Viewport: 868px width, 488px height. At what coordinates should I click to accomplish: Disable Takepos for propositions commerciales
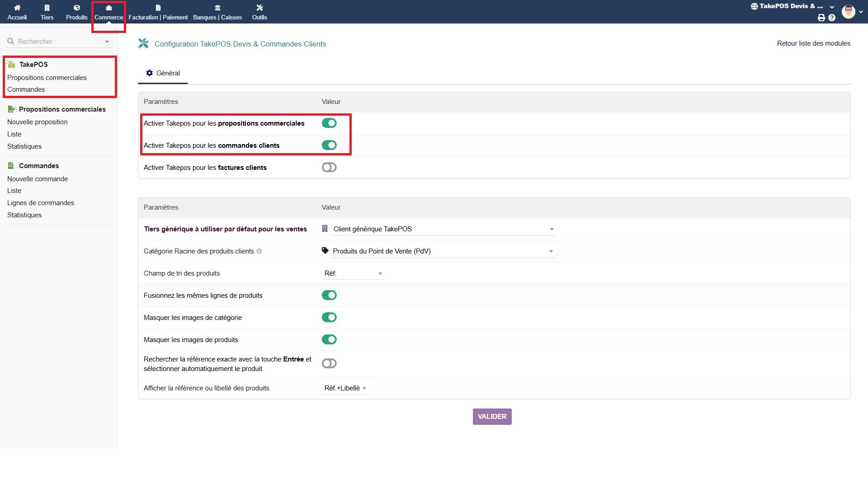tap(329, 123)
